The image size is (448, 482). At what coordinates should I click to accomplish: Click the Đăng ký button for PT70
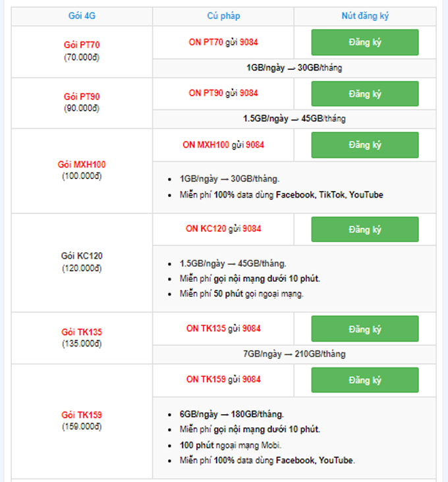pyautogui.click(x=364, y=42)
